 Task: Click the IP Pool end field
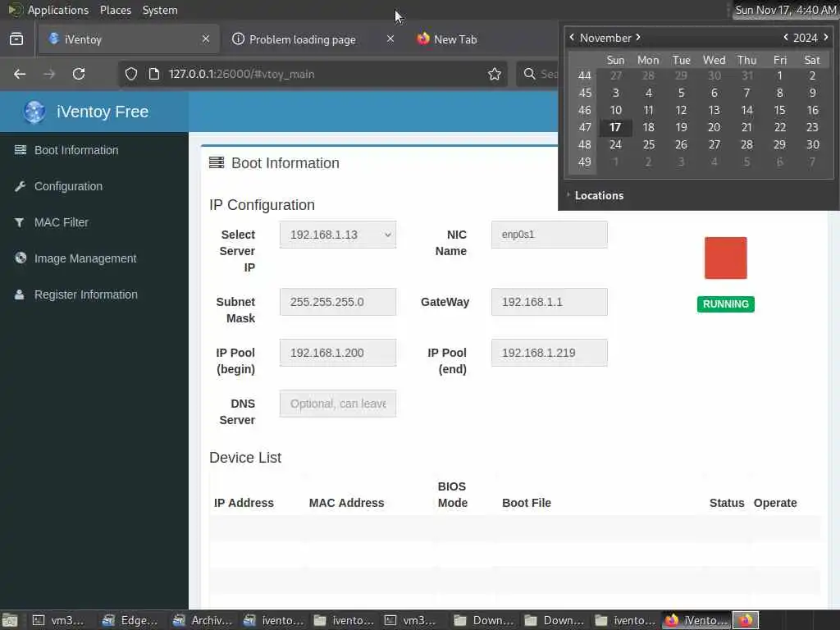pos(549,353)
